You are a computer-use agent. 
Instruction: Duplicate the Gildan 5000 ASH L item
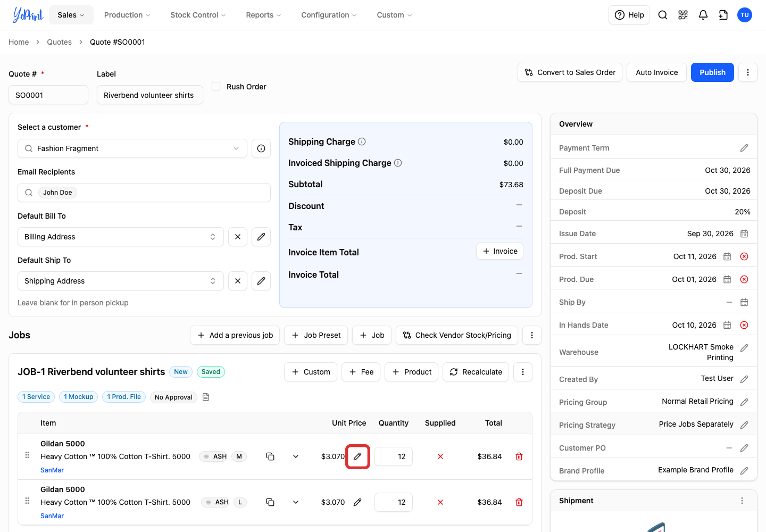tap(270, 502)
